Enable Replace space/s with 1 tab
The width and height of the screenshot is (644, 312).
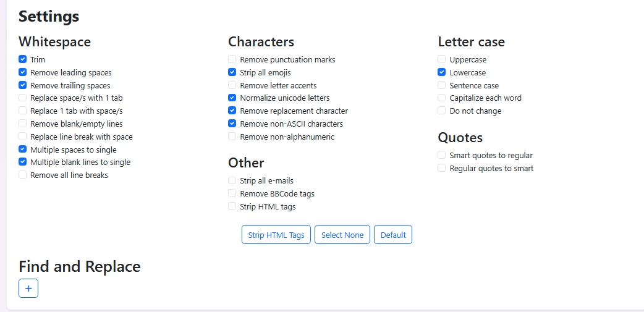coord(23,98)
